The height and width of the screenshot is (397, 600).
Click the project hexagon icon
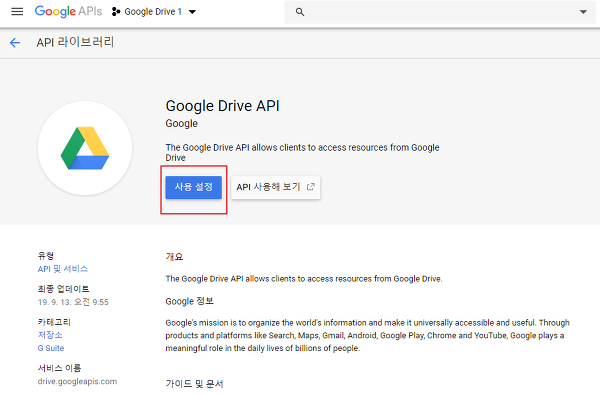pyautogui.click(x=116, y=12)
